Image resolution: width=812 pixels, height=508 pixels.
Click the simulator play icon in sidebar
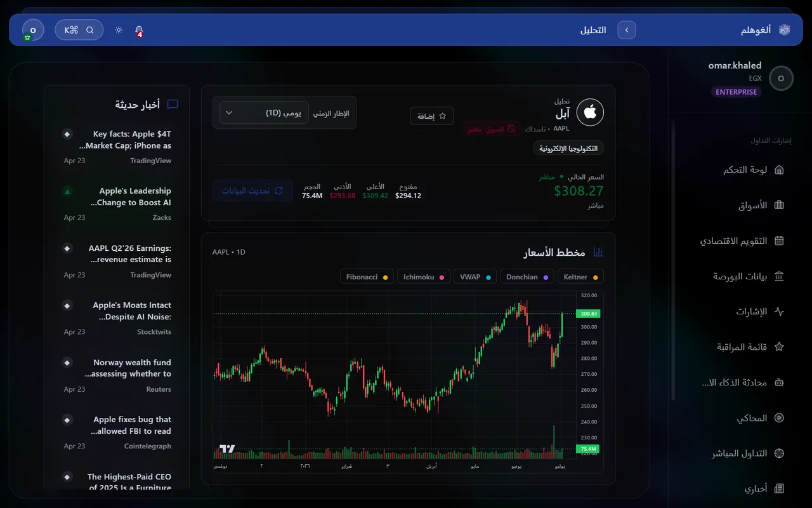(780, 418)
